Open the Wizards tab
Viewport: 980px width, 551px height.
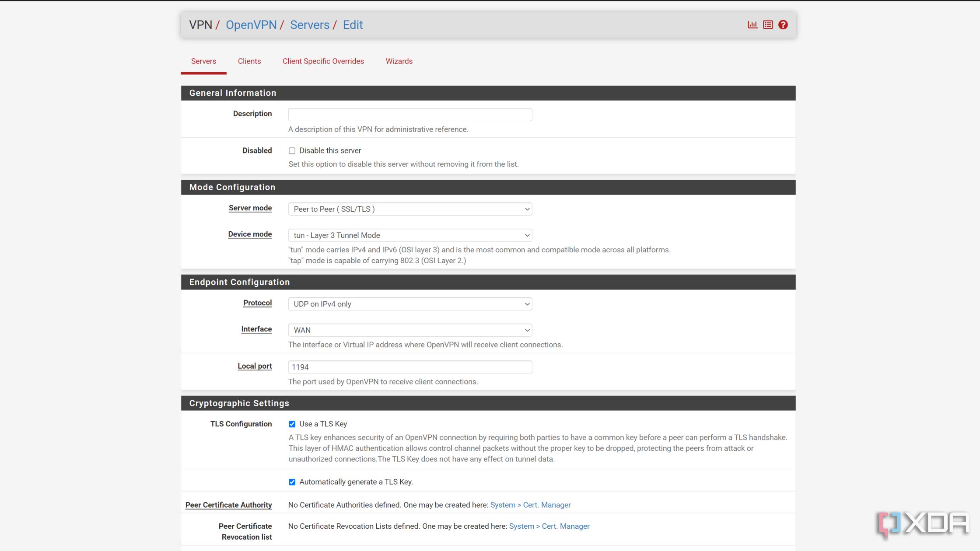click(399, 61)
